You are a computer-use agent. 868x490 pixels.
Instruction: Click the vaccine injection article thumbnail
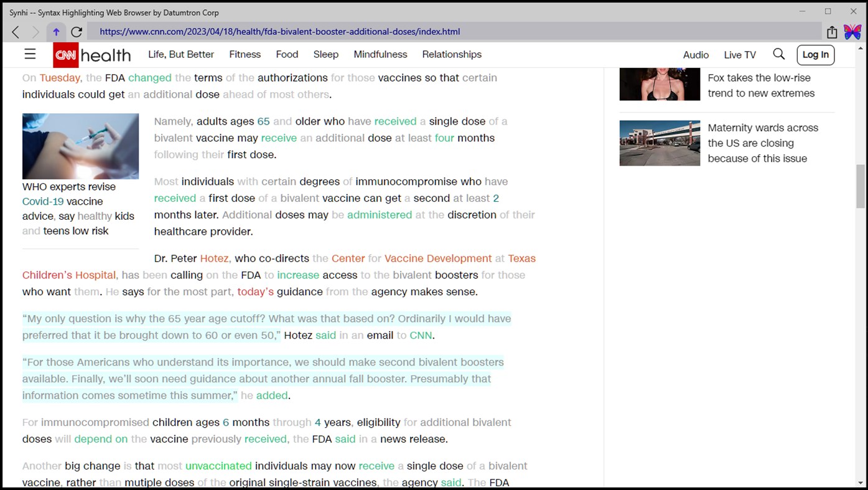[x=80, y=146]
